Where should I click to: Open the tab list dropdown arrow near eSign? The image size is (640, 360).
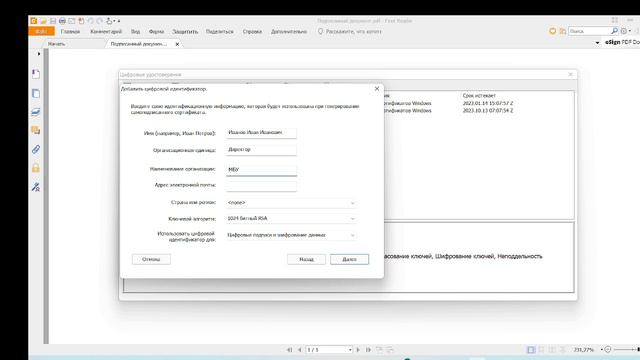pos(598,42)
